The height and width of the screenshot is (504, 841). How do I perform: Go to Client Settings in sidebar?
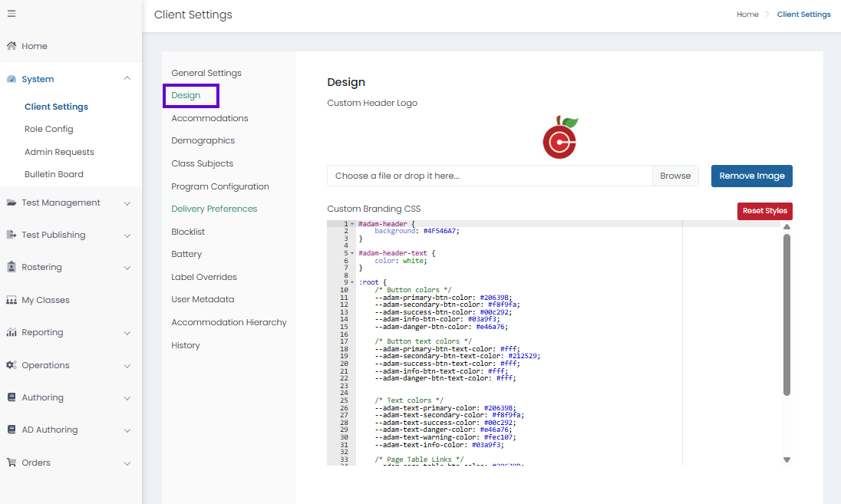click(56, 107)
